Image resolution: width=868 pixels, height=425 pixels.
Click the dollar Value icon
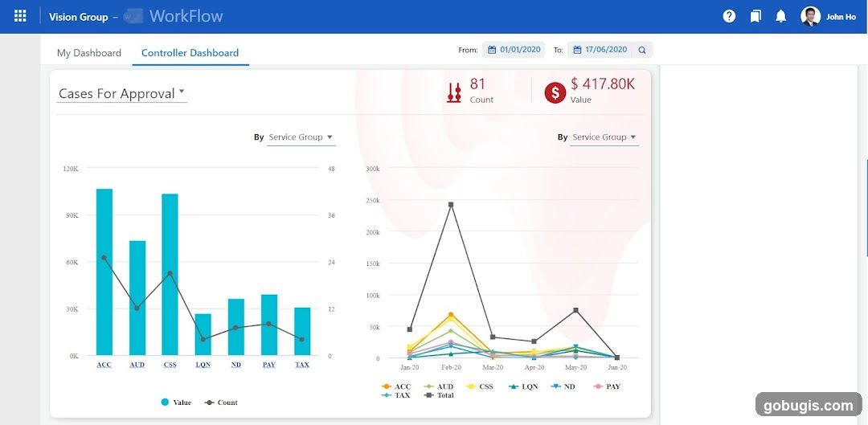pos(555,93)
